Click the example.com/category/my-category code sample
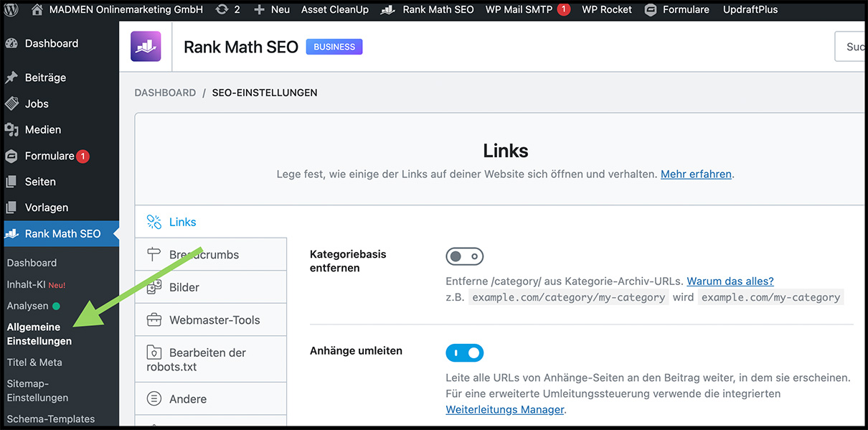Viewport: 868px width, 430px height. tap(569, 297)
